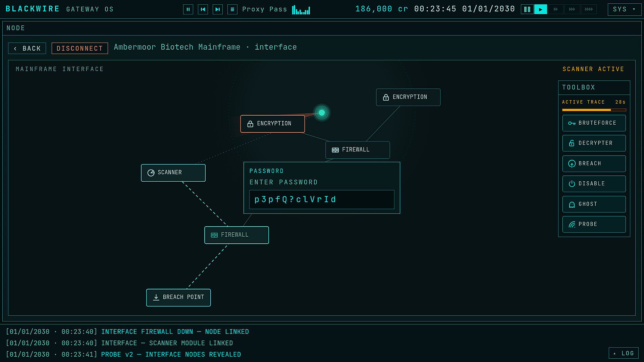
Task: Click the audio equalizer bars icon
Action: (x=301, y=10)
